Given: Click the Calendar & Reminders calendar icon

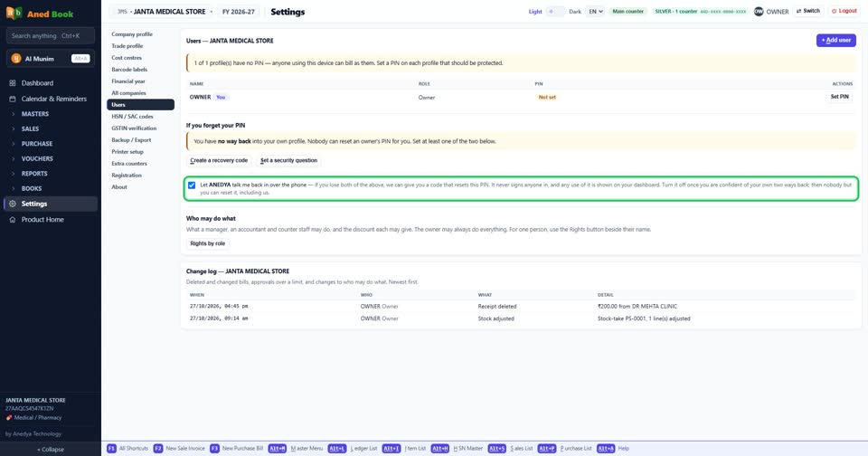Looking at the screenshot, I should (12, 99).
